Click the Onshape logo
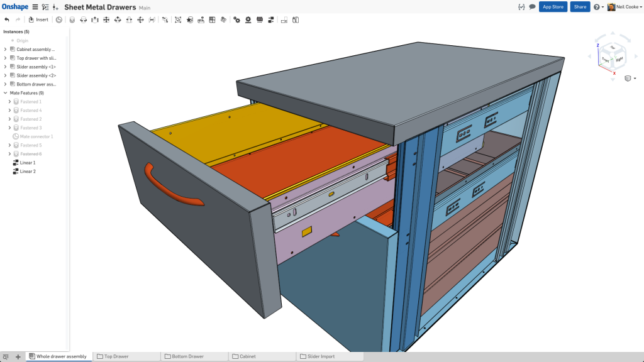The width and height of the screenshot is (644, 362). point(15,7)
